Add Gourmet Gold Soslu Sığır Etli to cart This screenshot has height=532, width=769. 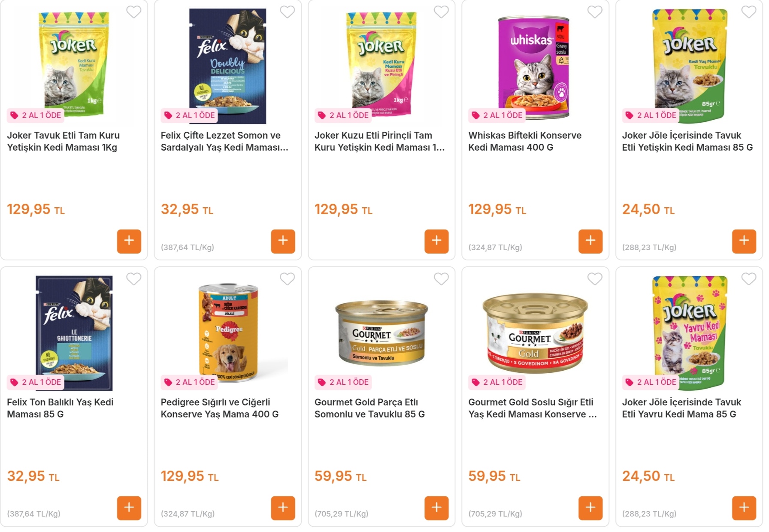pyautogui.click(x=590, y=508)
